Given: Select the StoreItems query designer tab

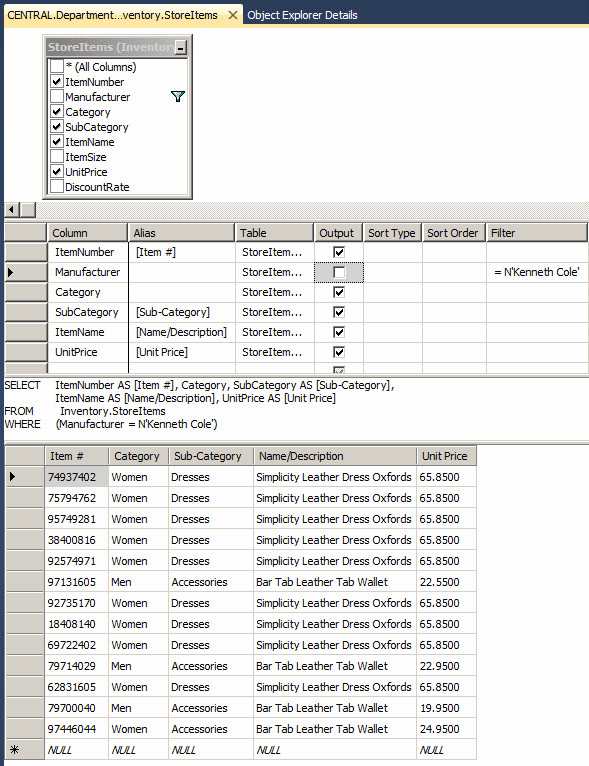Looking at the screenshot, I should click(x=112, y=15).
